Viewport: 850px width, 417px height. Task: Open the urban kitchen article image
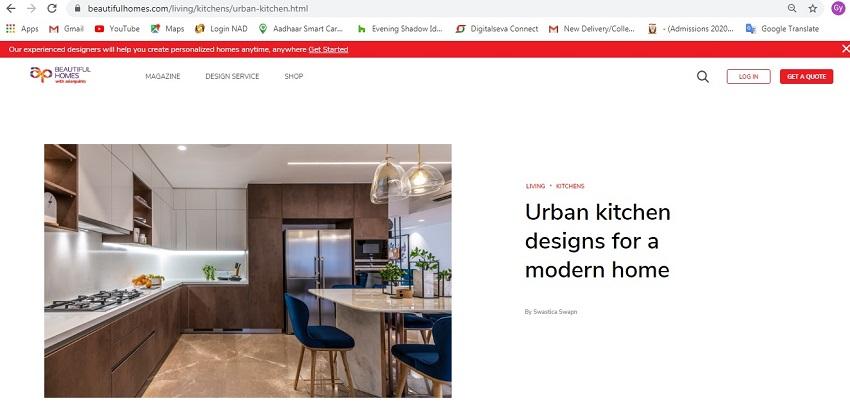click(x=248, y=271)
